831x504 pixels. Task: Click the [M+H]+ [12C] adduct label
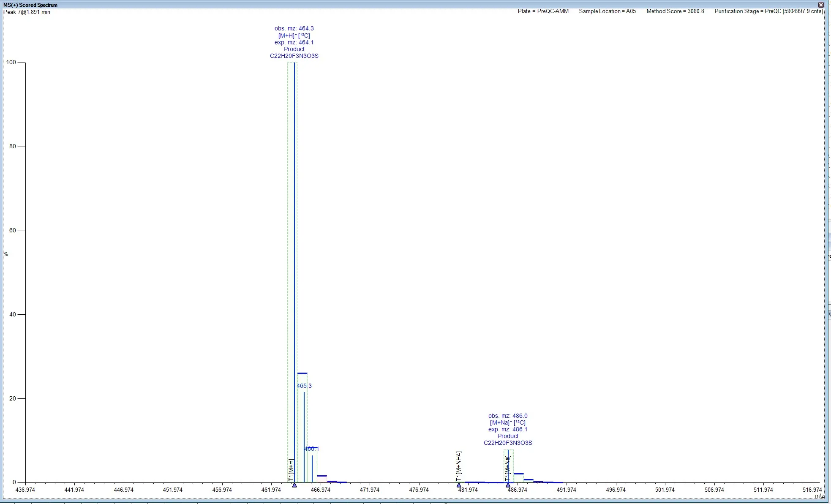[294, 35]
